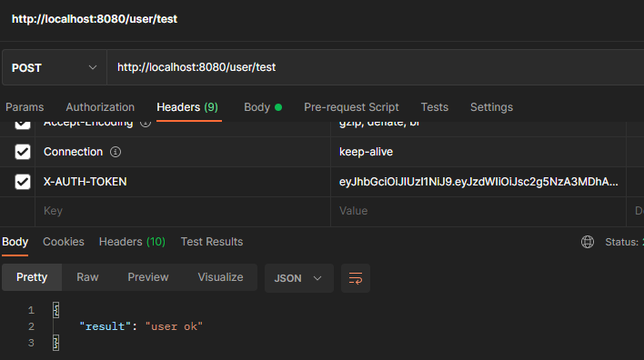The height and width of the screenshot is (360, 644).
Task: Open the Test Results tab
Action: (x=212, y=242)
